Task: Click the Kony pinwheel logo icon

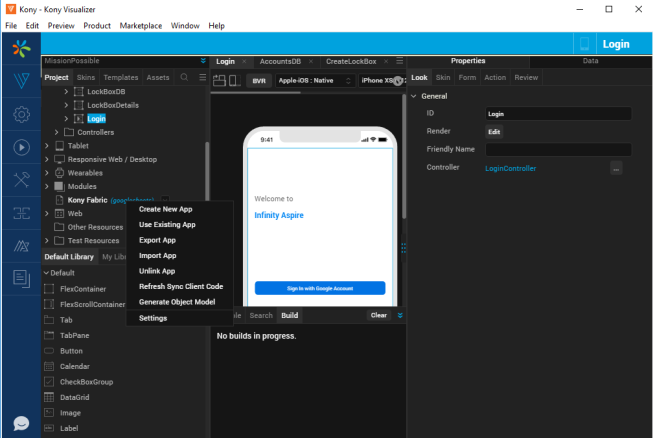Action: click(x=21, y=48)
